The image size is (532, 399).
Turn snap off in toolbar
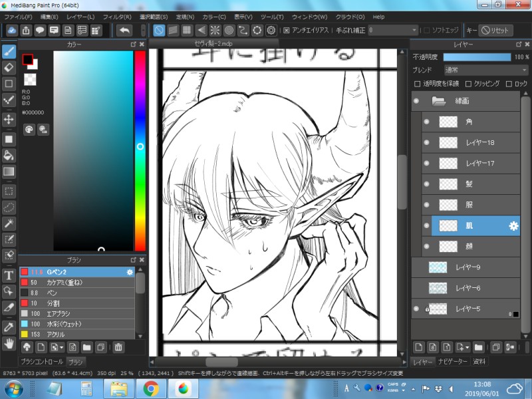tap(159, 30)
